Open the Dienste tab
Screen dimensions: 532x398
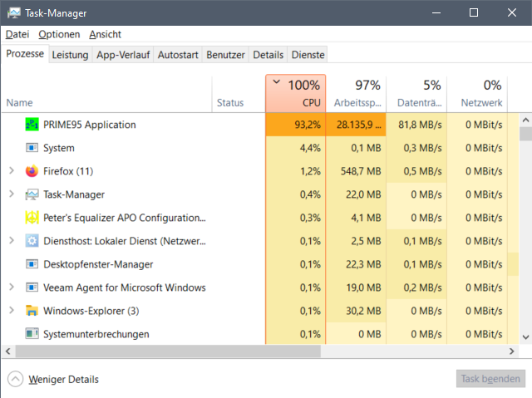(x=308, y=55)
